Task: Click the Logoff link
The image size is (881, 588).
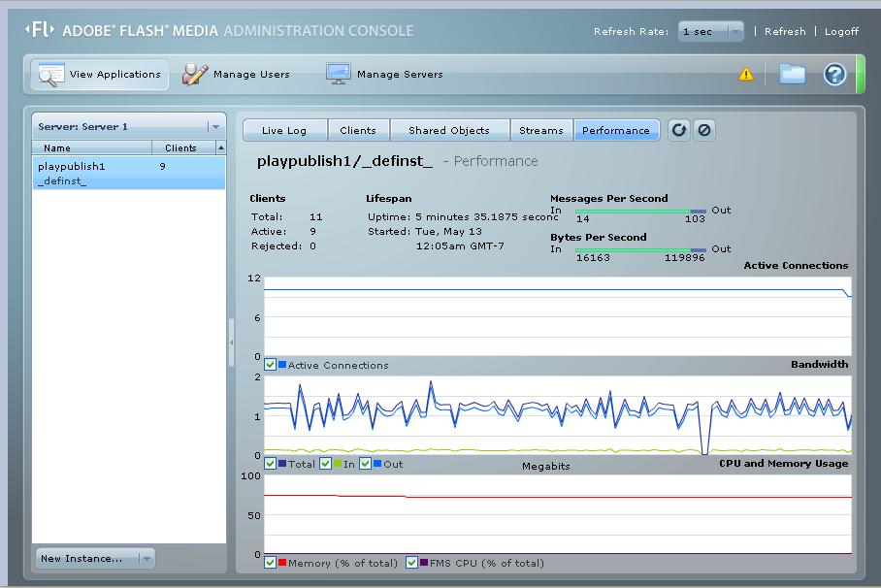Action: coord(841,31)
